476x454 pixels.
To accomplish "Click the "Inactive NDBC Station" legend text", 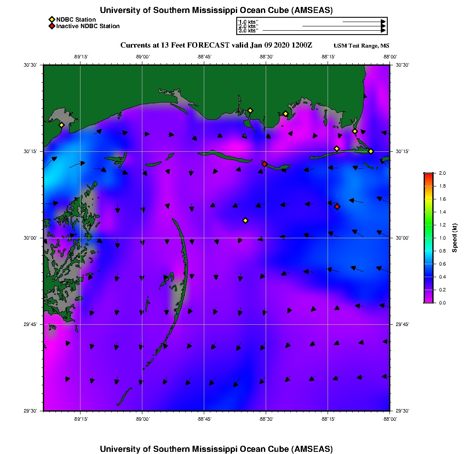I will (x=88, y=26).
